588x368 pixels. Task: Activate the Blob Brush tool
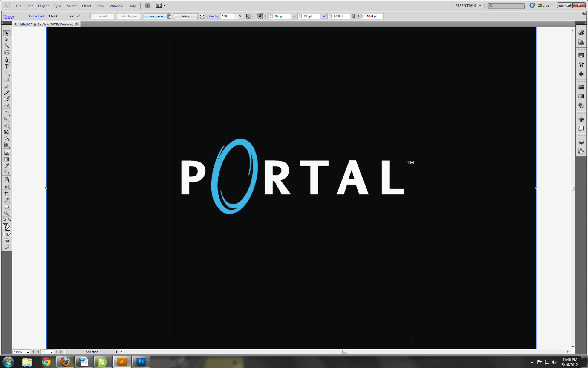click(x=7, y=99)
